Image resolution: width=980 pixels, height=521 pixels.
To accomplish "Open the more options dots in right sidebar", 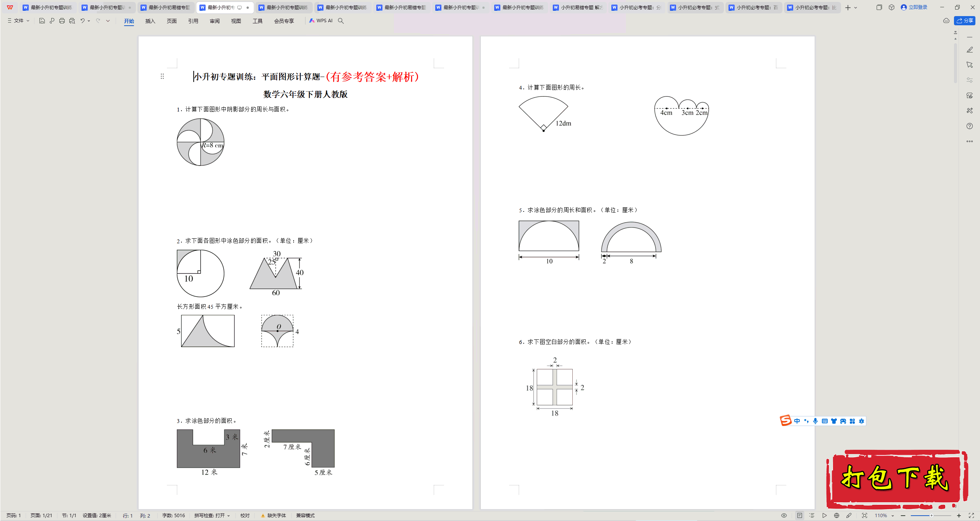I will coord(970,141).
